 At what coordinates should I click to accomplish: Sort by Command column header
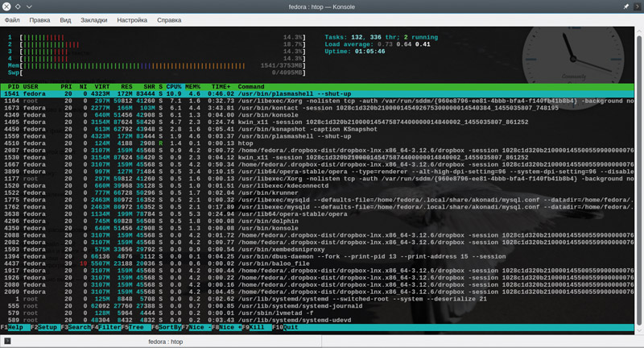click(x=251, y=87)
